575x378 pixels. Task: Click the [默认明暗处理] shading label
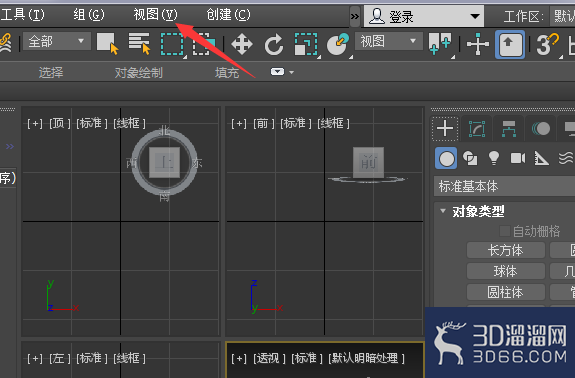pyautogui.click(x=366, y=358)
